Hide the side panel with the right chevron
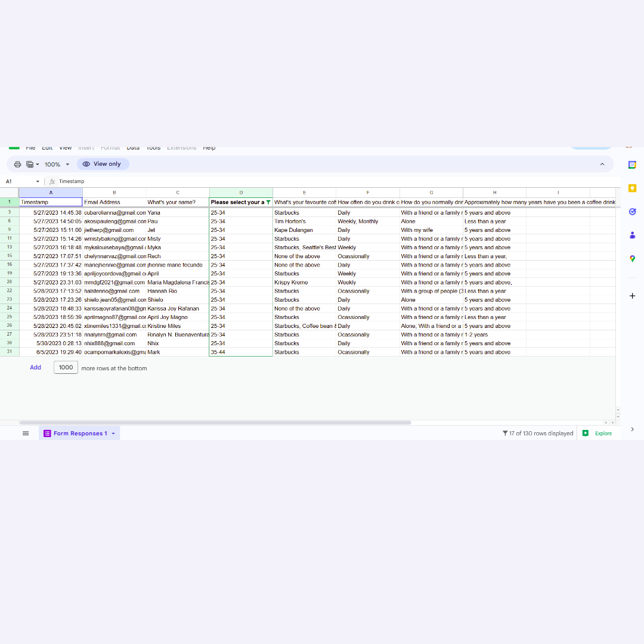644x644 pixels. click(632, 429)
